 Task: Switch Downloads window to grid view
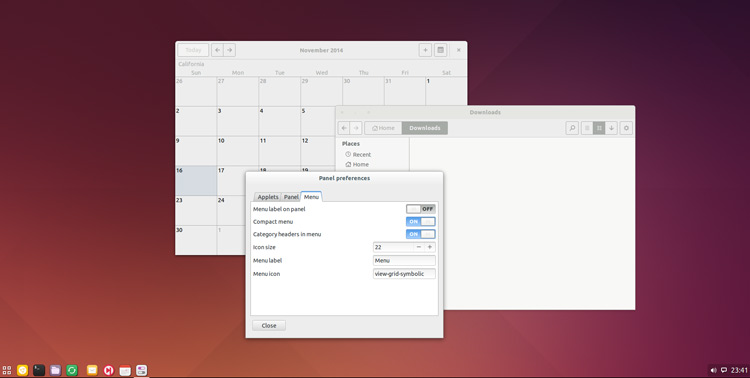599,128
